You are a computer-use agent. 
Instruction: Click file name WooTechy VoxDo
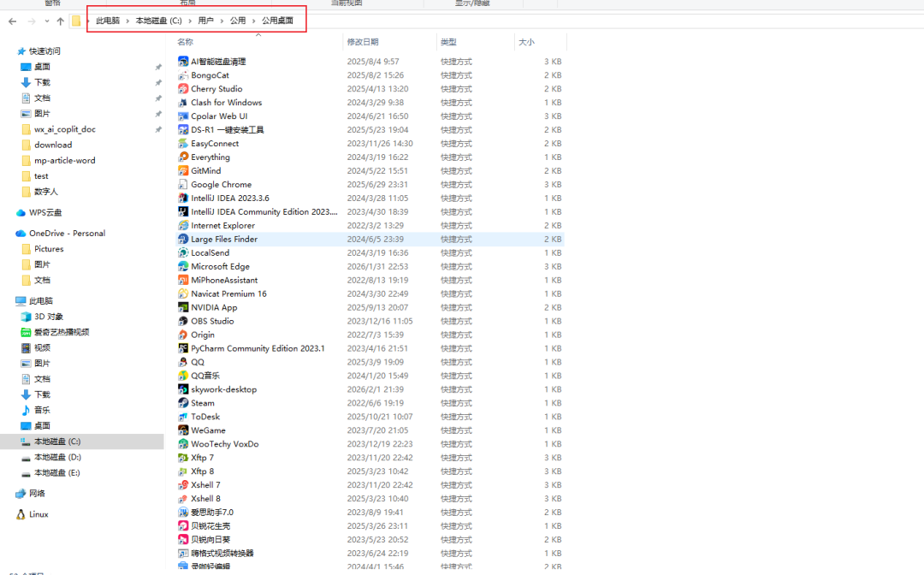[x=224, y=444]
